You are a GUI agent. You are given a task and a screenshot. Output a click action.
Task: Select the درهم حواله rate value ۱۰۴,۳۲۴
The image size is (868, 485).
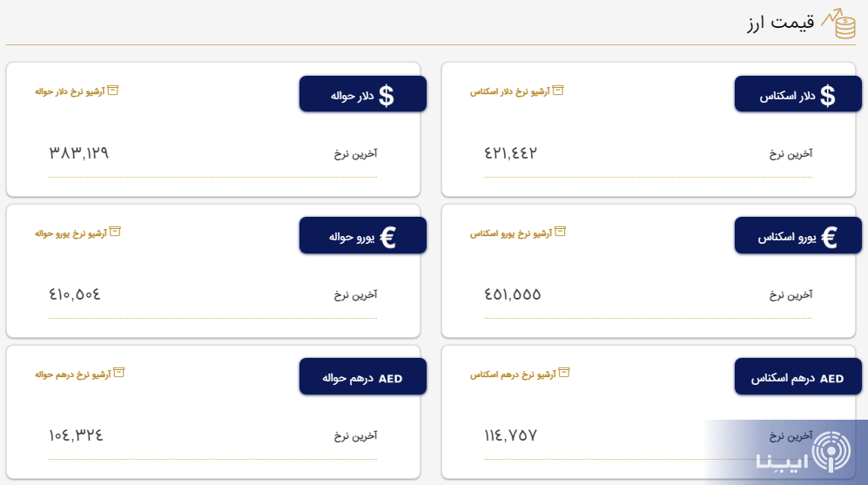77,435
